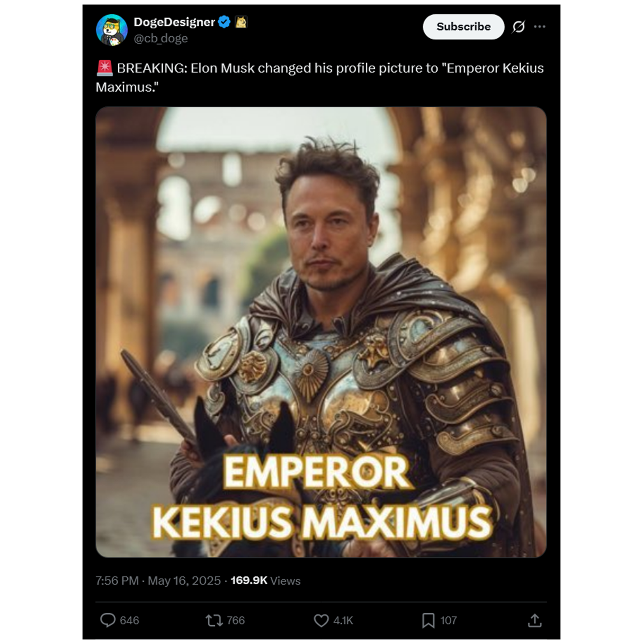Open the reply speech bubble icon

pos(108,620)
